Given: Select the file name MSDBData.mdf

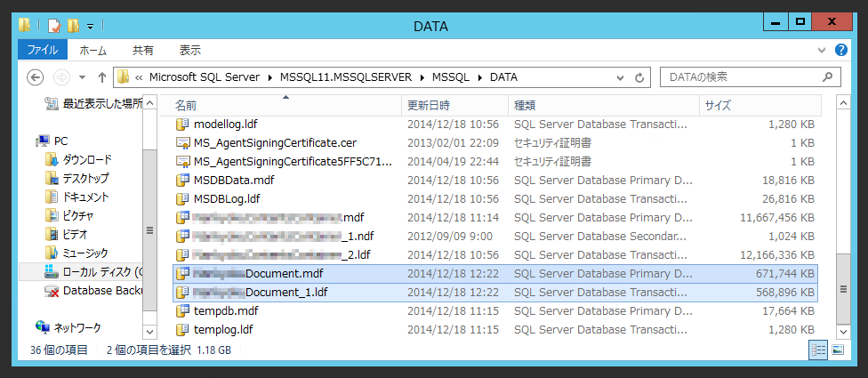Looking at the screenshot, I should tap(234, 181).
